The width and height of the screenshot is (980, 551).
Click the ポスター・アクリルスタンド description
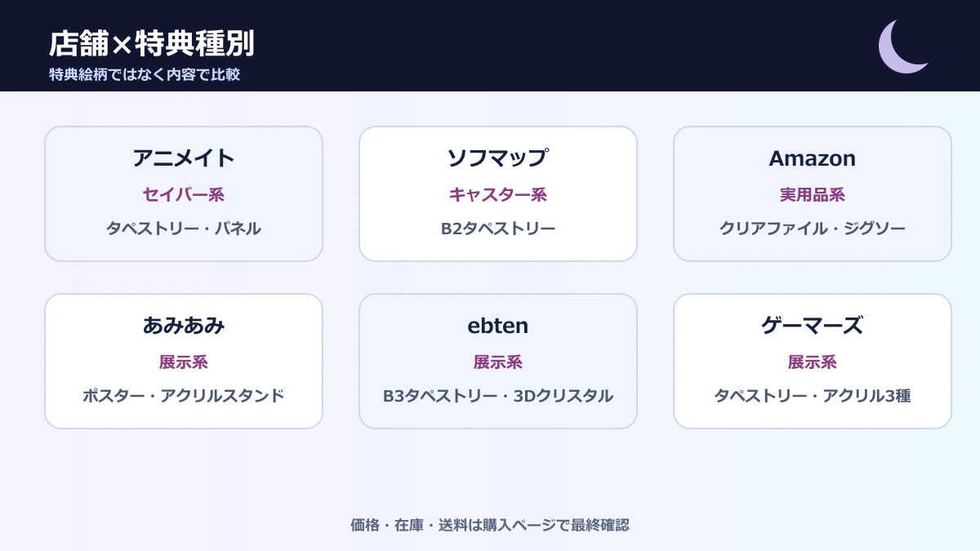click(x=184, y=396)
